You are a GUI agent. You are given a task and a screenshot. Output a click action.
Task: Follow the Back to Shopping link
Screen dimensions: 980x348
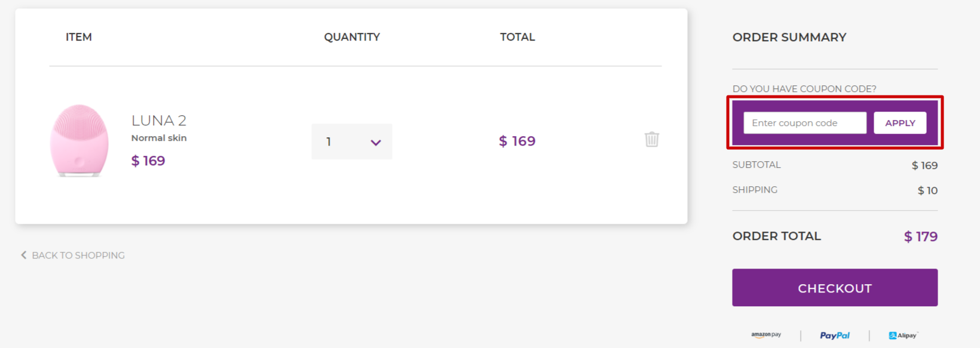(78, 255)
